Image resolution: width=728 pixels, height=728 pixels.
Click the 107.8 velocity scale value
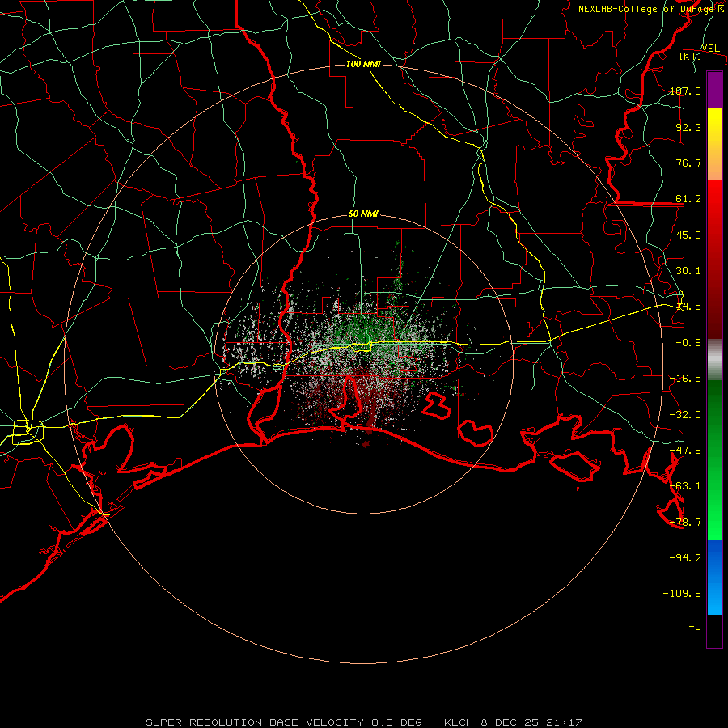coord(685,91)
